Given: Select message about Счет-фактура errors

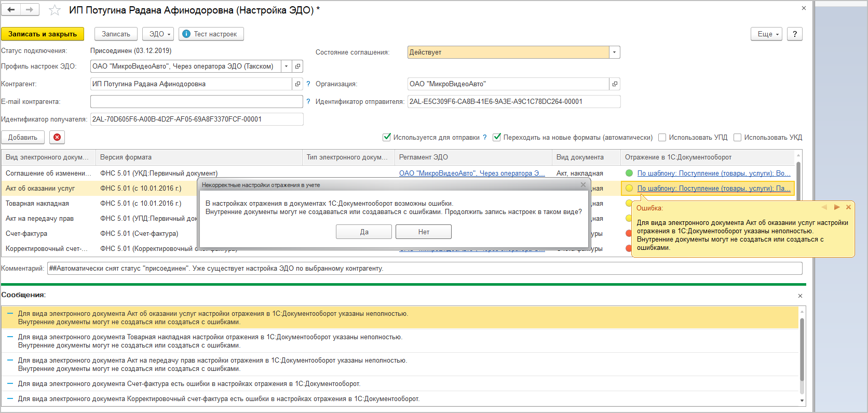Looking at the screenshot, I should click(400, 383).
